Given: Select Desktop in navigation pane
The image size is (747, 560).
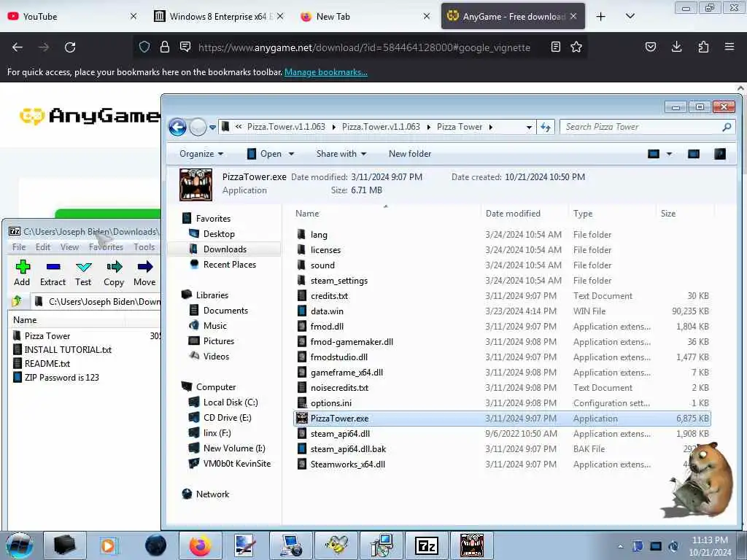Looking at the screenshot, I should pyautogui.click(x=219, y=234).
